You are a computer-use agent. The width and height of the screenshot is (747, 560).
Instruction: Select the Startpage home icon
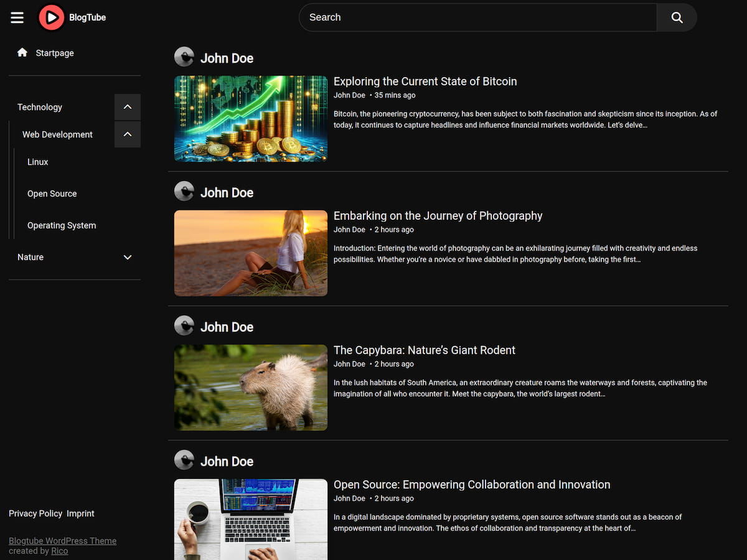tap(22, 53)
